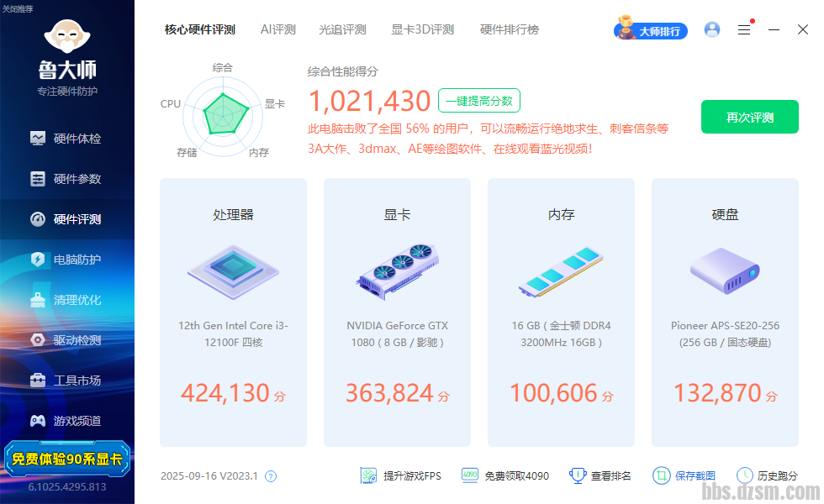Click the user account avatar icon
The height and width of the screenshot is (504, 824).
tap(712, 29)
